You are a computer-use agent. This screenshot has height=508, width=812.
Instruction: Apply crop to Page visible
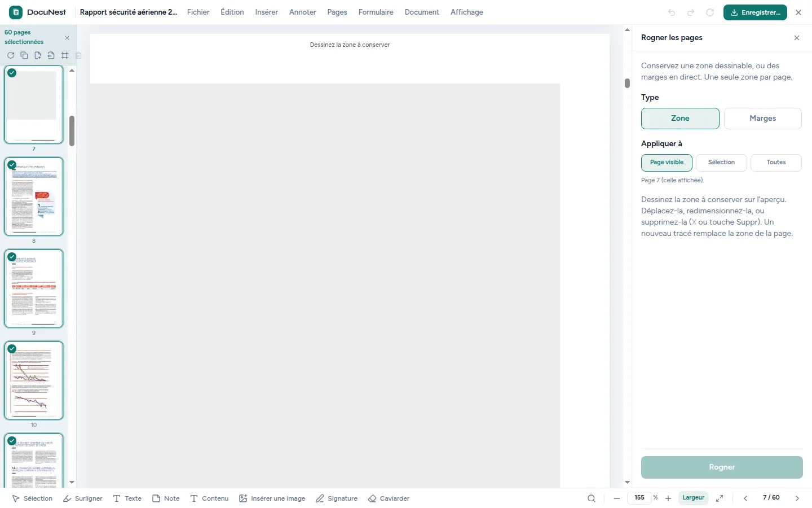[x=667, y=163]
